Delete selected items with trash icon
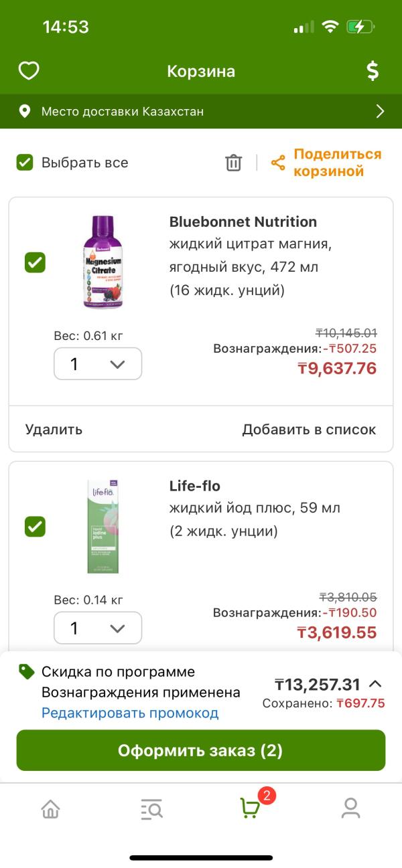The image size is (402, 868). click(x=233, y=163)
